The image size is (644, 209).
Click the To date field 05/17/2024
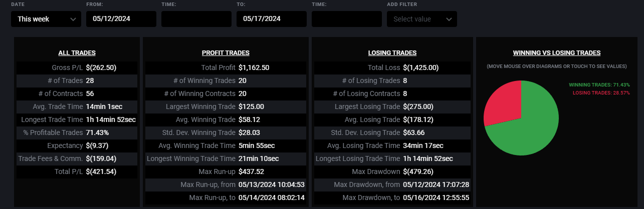(271, 19)
